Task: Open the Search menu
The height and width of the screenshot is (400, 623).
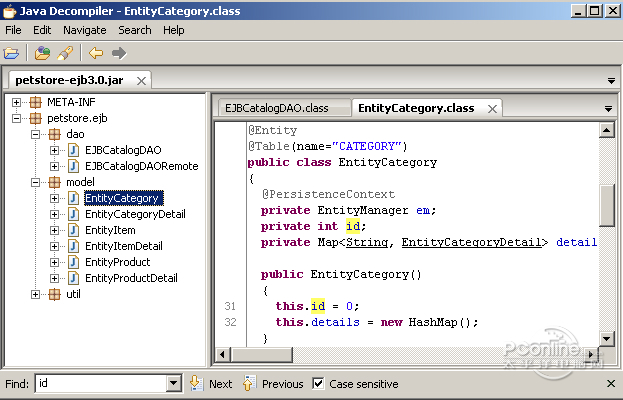Action: pos(135,30)
